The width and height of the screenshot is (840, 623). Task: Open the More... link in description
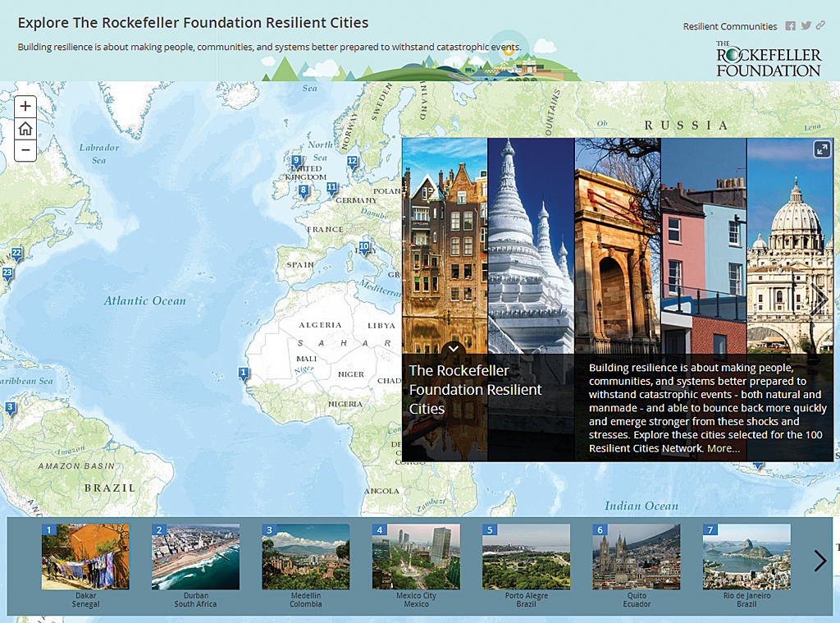[724, 448]
